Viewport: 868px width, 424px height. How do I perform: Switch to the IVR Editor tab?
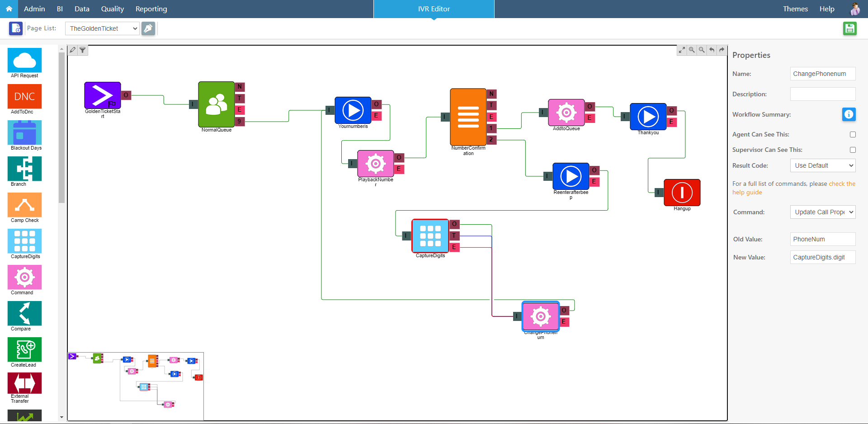pyautogui.click(x=434, y=9)
